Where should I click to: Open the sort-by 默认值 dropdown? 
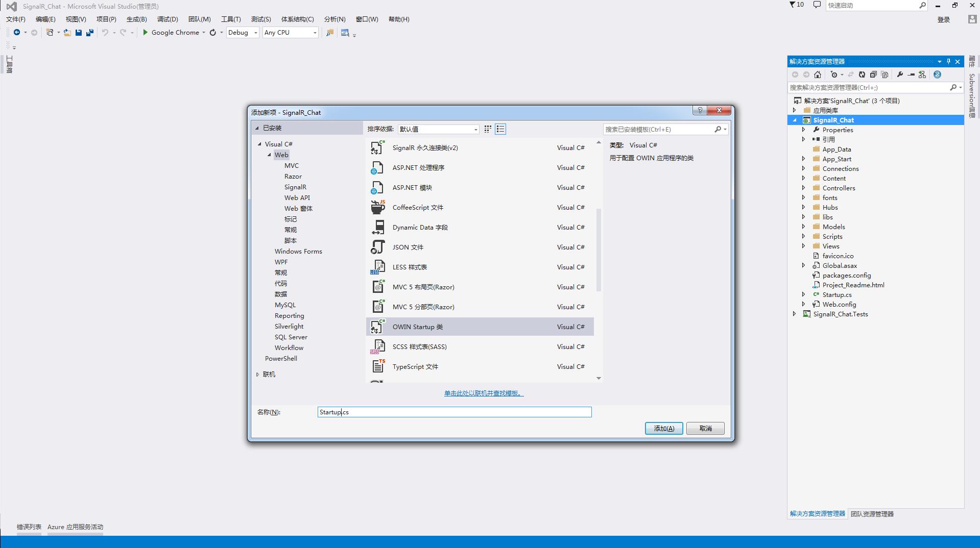439,129
